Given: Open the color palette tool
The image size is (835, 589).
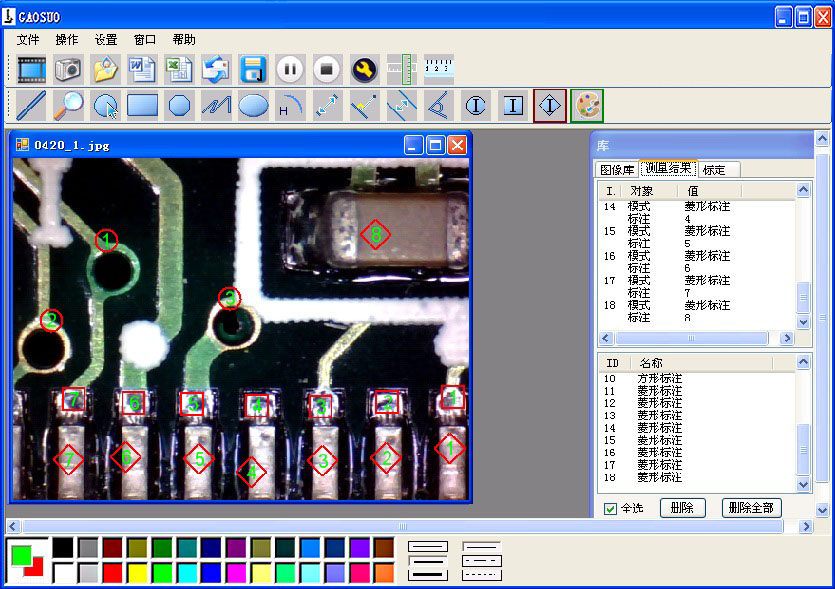Looking at the screenshot, I should coord(587,105).
